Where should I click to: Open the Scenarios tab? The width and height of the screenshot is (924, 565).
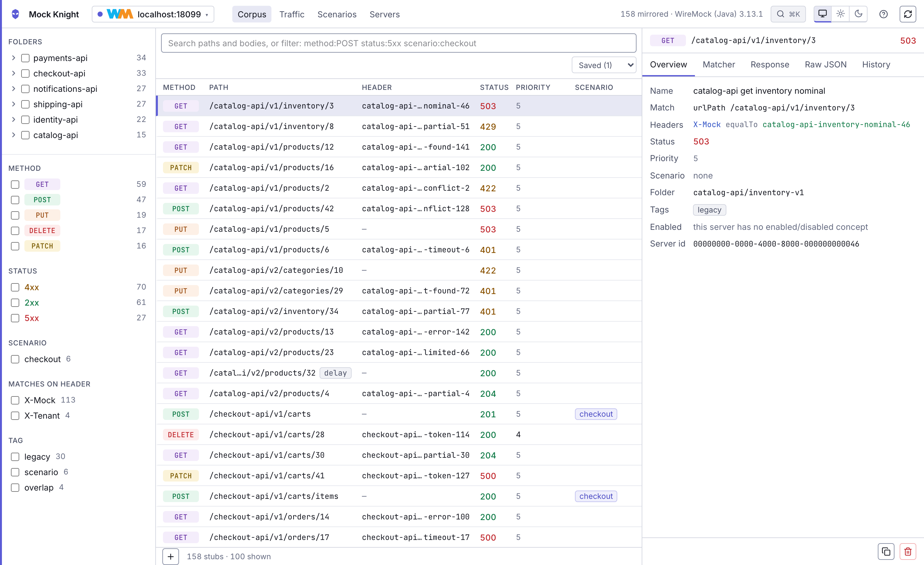coord(337,14)
